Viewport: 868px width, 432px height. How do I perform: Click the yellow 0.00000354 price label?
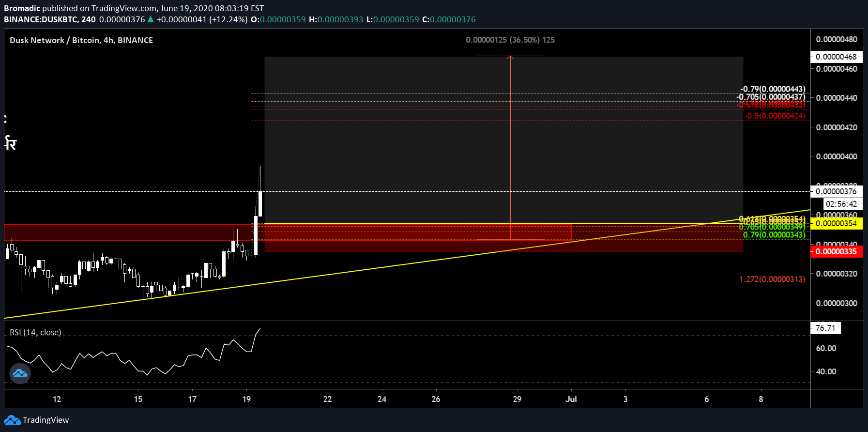pos(836,223)
